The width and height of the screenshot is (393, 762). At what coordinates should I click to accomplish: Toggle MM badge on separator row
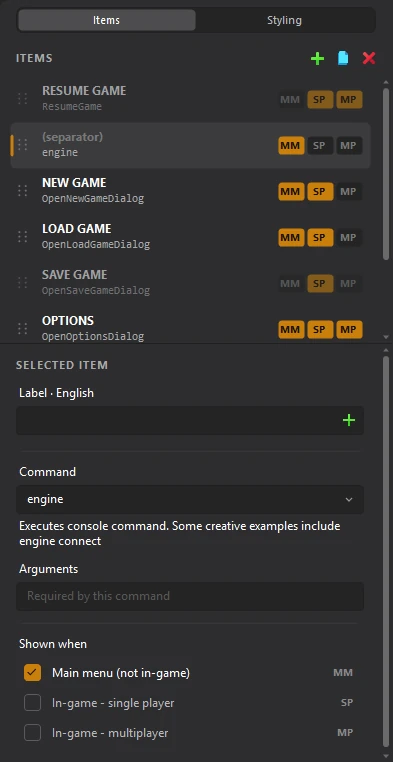(x=290, y=145)
